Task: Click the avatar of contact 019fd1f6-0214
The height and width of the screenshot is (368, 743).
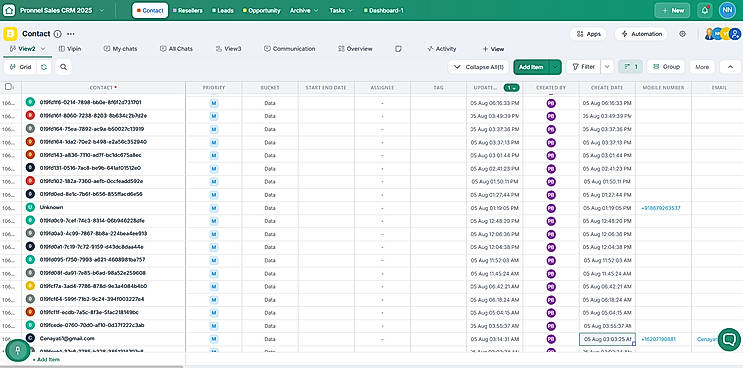Action: click(30, 102)
